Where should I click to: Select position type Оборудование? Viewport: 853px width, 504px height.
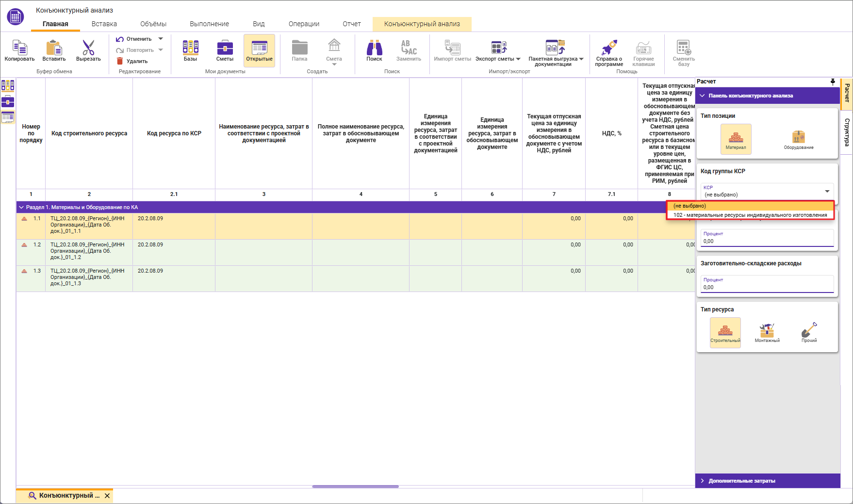click(798, 139)
